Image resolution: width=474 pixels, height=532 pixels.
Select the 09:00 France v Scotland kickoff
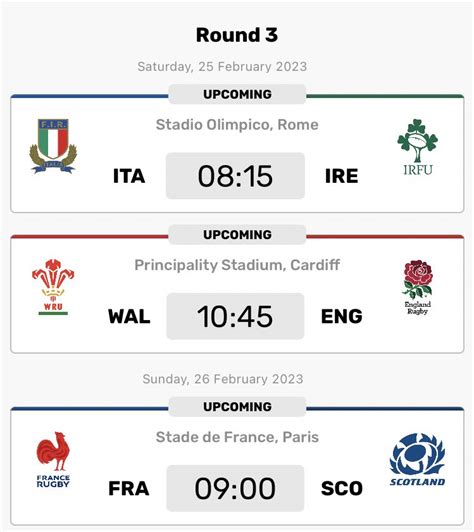(235, 488)
